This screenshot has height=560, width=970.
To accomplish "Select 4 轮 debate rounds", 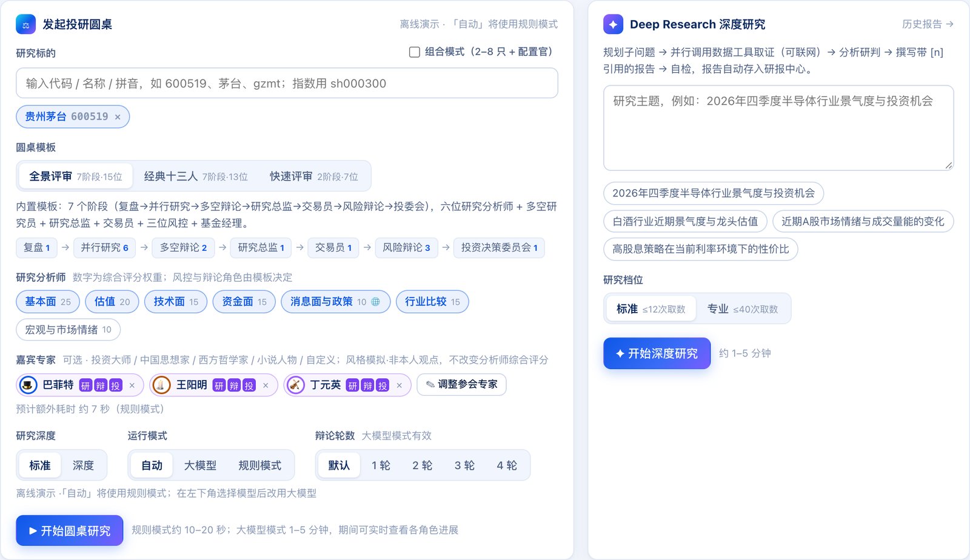I will click(x=507, y=465).
